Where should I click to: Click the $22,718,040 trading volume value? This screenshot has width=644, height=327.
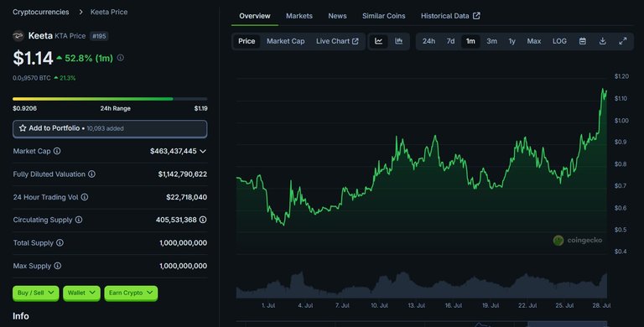(186, 197)
